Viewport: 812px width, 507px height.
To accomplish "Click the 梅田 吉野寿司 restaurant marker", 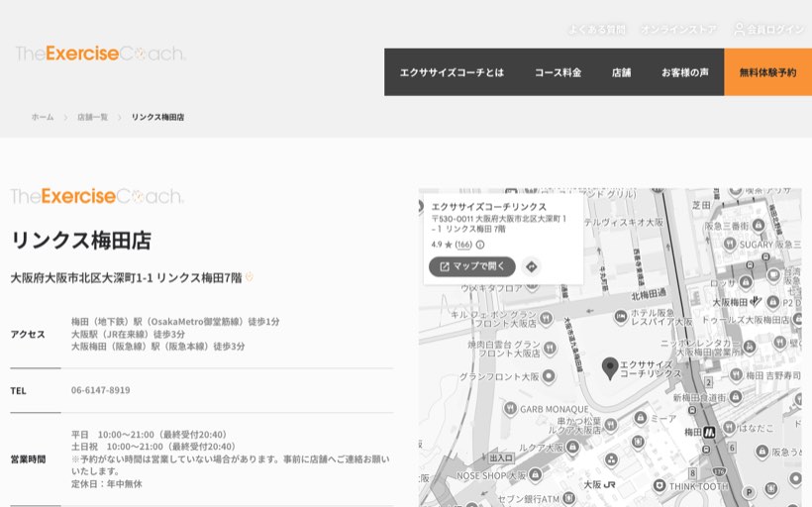I will 736,374.
